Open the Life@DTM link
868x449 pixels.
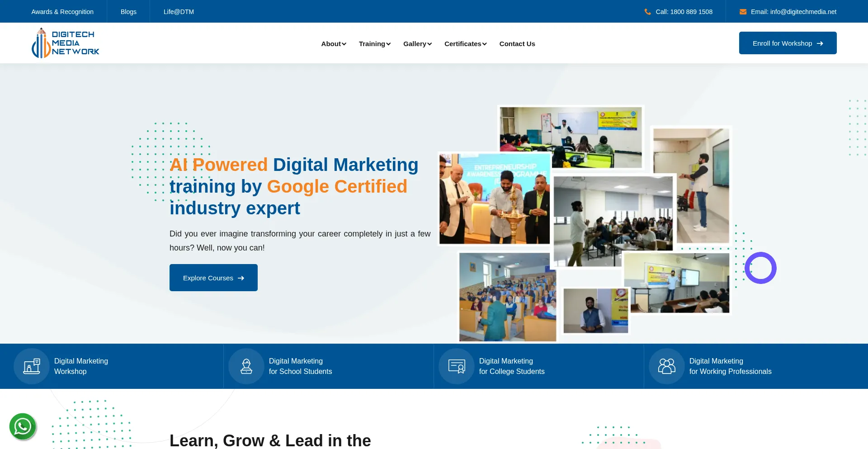click(179, 12)
